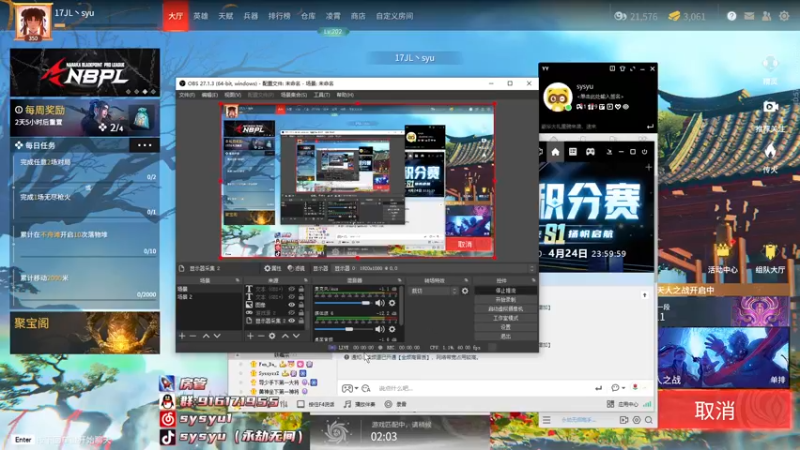Toggle visibility of the 图像 source

click(x=291, y=305)
